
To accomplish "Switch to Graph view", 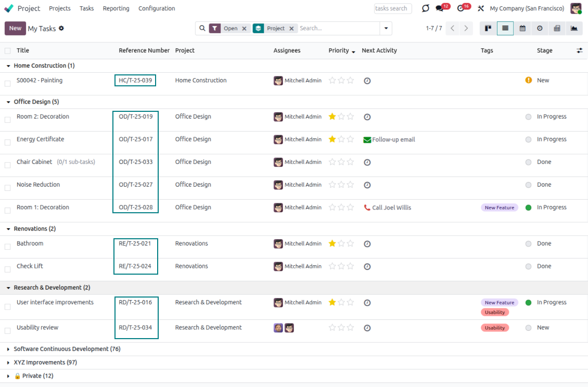I will point(574,28).
